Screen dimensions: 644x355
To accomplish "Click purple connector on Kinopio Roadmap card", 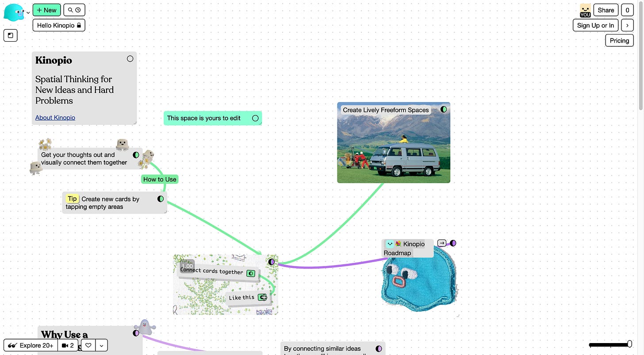I will click(x=453, y=243).
